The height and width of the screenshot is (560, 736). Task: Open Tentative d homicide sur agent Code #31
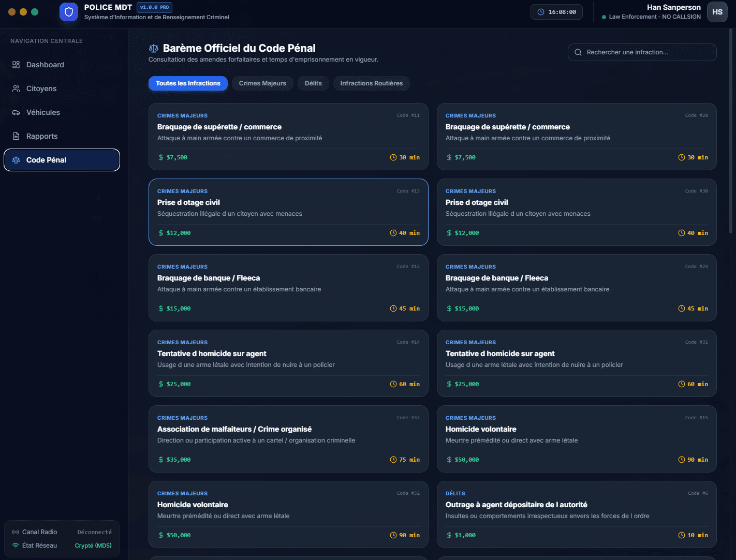click(x=577, y=363)
